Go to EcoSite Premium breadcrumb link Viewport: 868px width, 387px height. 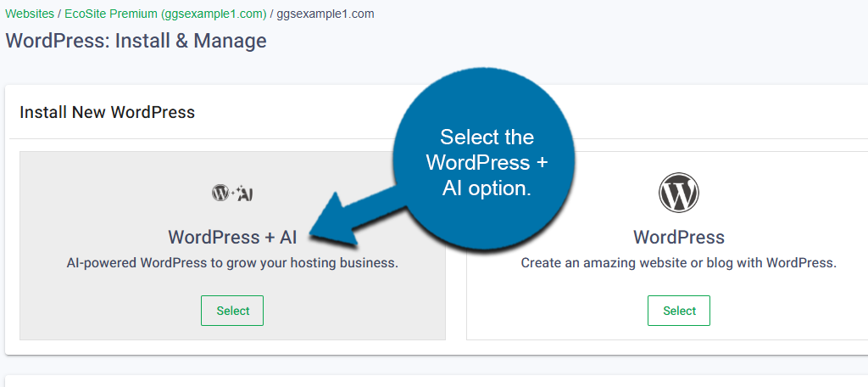pos(166,14)
